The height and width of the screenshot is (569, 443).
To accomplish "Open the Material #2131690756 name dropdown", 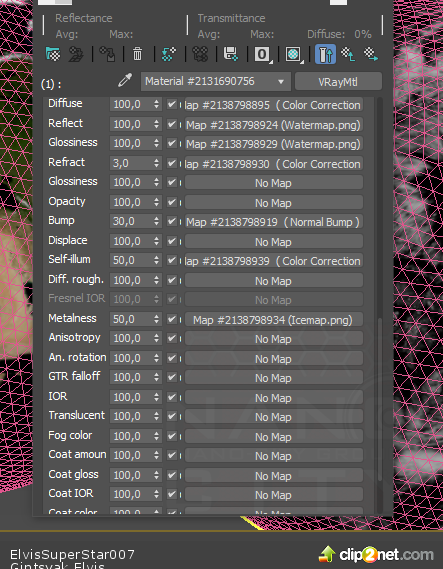I will [216, 81].
